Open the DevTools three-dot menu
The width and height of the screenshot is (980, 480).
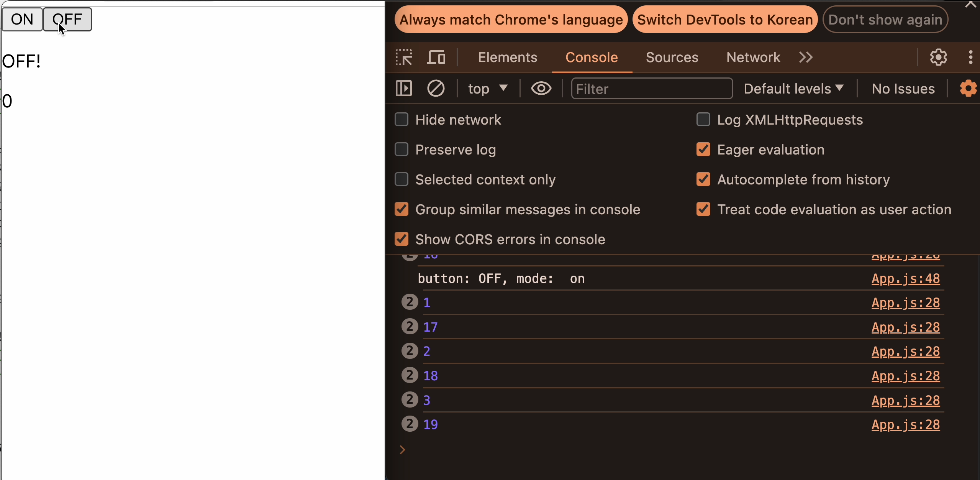(x=970, y=58)
